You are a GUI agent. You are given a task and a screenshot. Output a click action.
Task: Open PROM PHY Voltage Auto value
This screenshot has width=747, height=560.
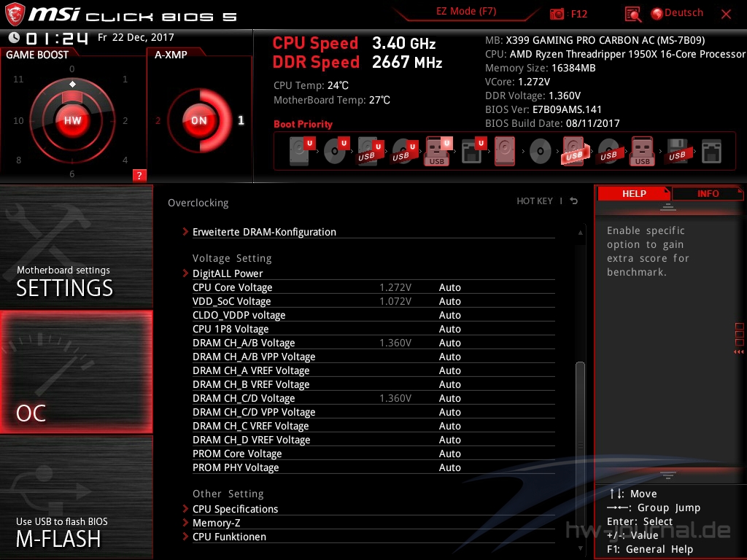pyautogui.click(x=449, y=467)
